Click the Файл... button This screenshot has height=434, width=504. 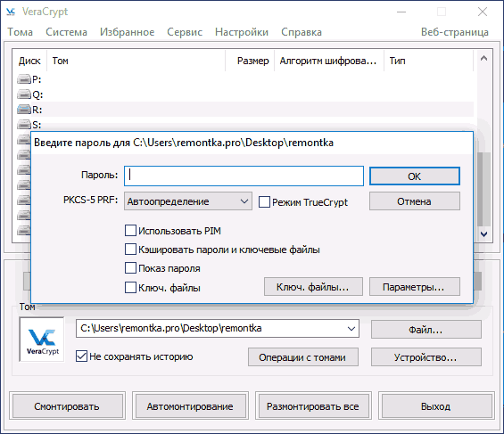(x=426, y=330)
